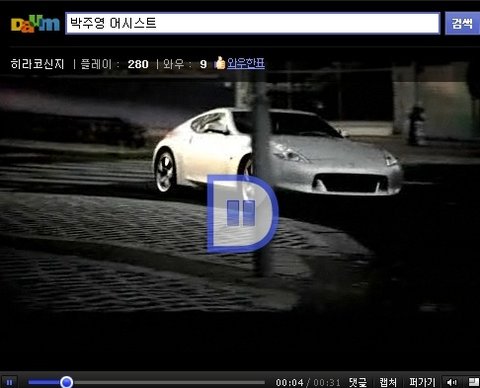Click the large D pause overlay on video
Screen dimensions: 480x388
243,213
